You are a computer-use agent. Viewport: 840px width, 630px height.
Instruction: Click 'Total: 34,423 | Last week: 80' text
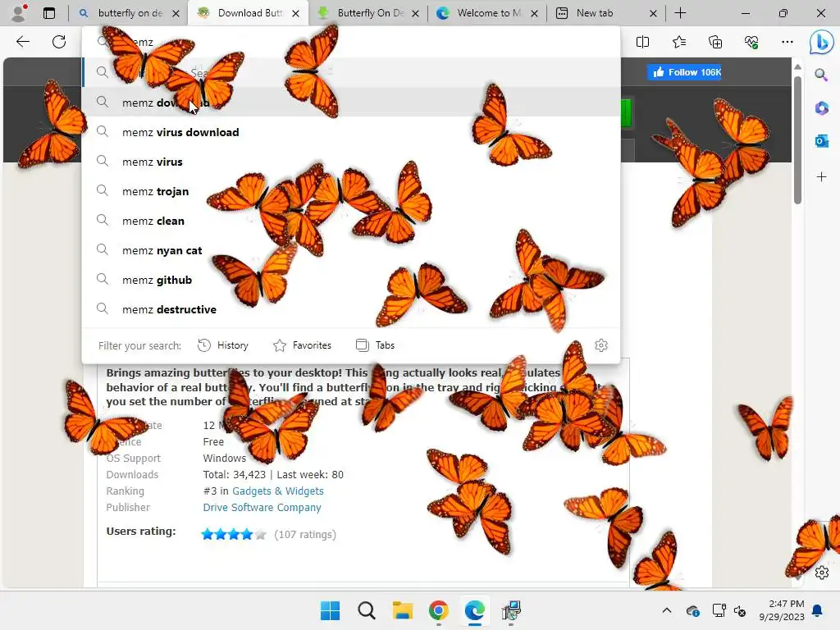click(273, 475)
